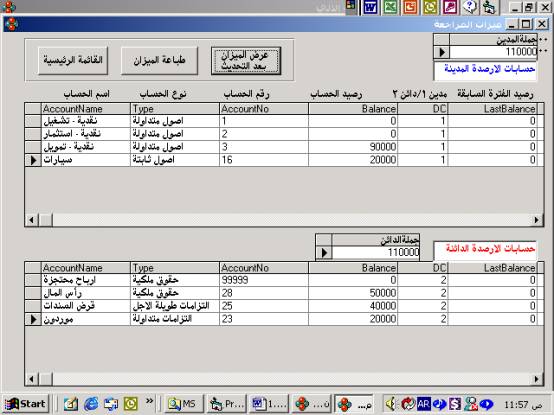Click the volume speaker tray icon
Screen dimensions: 554x415
pos(391,404)
